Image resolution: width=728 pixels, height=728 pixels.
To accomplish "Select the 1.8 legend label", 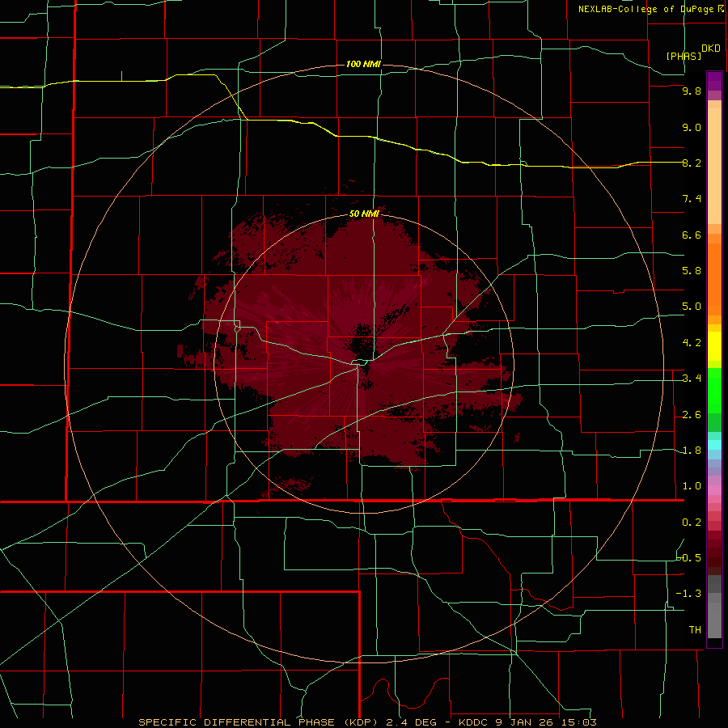I will pos(692,451).
